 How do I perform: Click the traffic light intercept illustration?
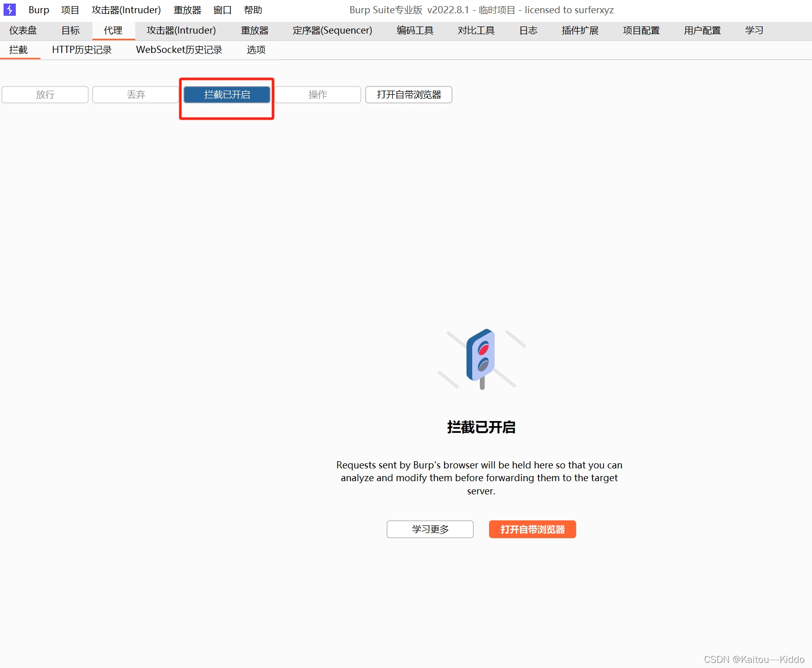click(x=481, y=359)
